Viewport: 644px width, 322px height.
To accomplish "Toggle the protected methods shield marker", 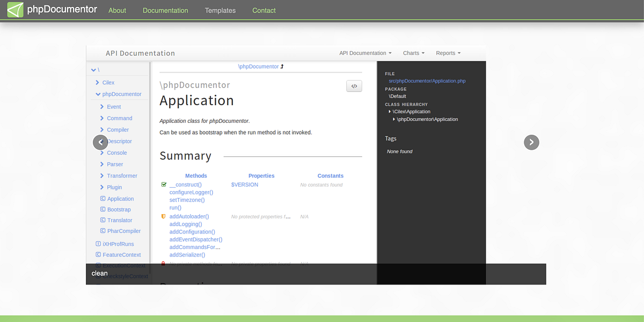I will 163,216.
